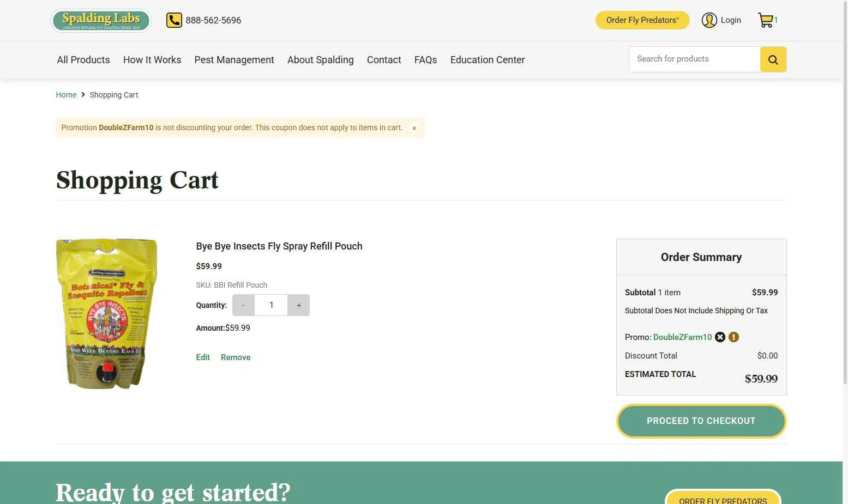Call the 888-562-5696 phone number link
This screenshot has height=504, width=848.
[x=213, y=20]
